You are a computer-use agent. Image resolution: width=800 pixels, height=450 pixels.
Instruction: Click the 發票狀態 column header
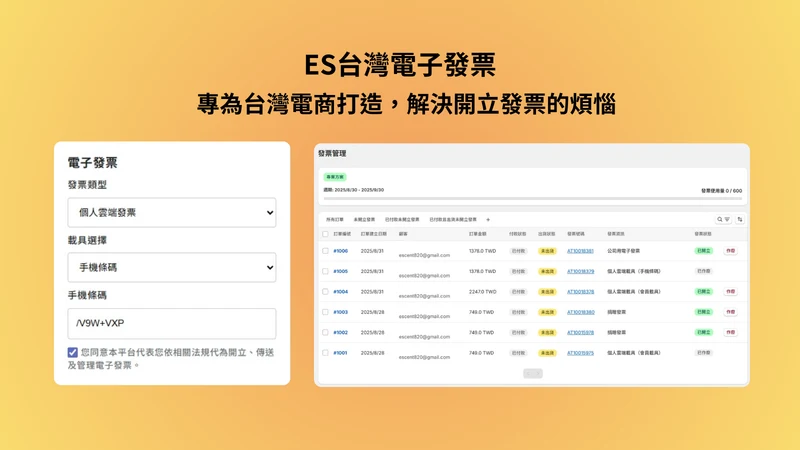click(x=703, y=234)
